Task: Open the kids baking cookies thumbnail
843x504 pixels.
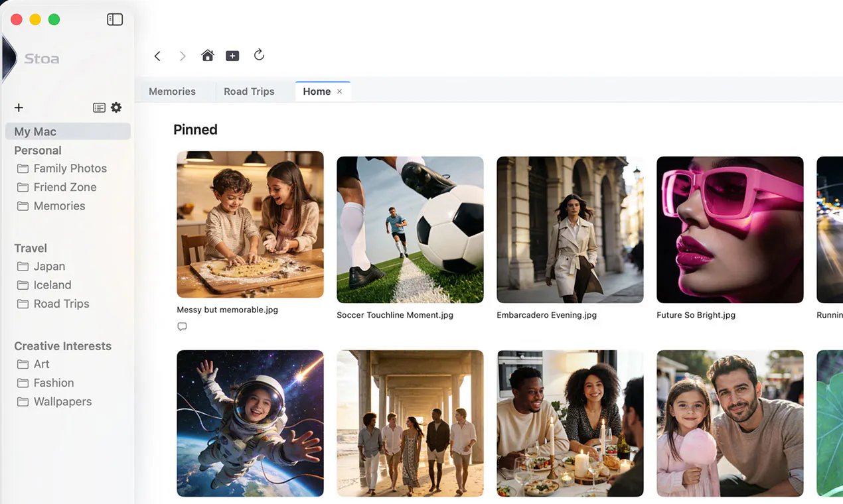Action: tap(250, 224)
